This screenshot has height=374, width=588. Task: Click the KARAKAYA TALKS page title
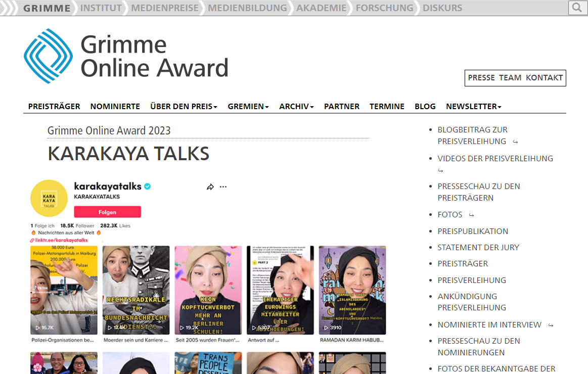coord(128,154)
